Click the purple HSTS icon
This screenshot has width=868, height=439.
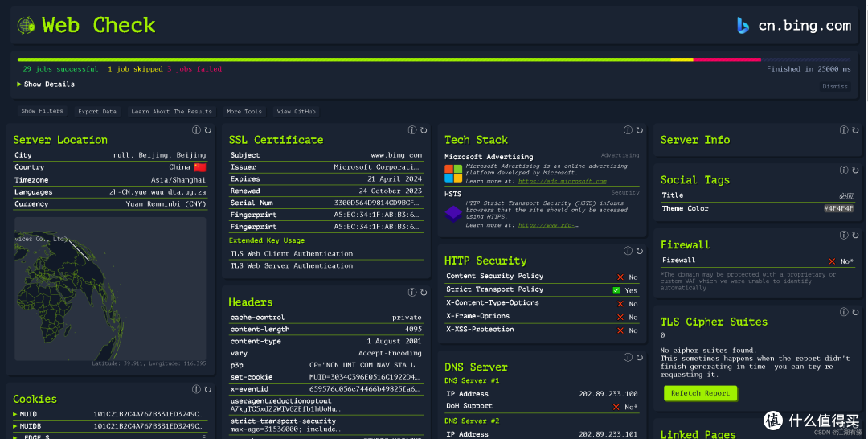453,213
